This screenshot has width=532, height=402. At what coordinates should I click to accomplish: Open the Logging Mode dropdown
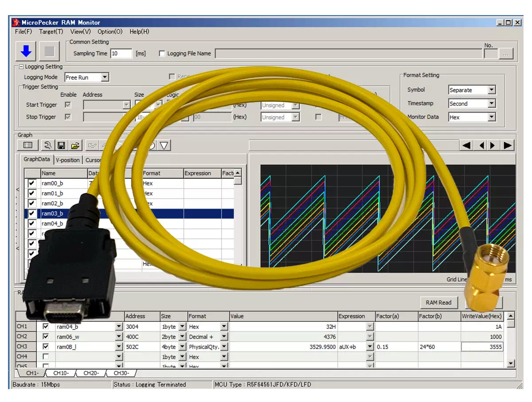(105, 77)
